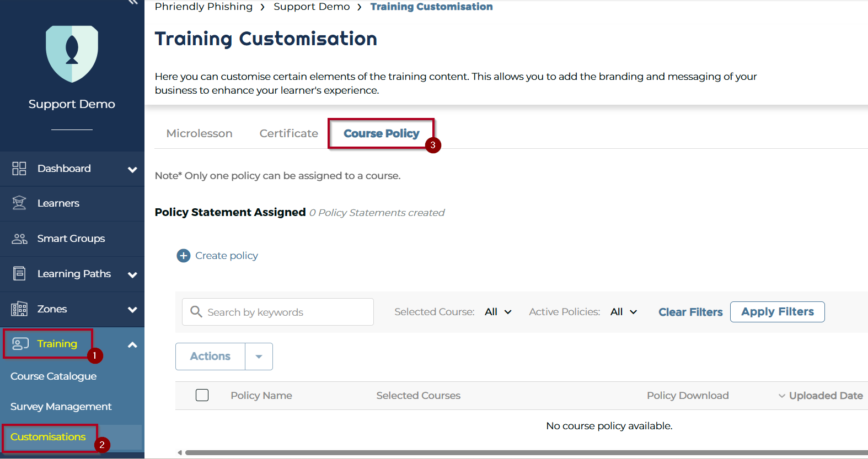Click the Training sidebar icon
Viewport: 868px width, 459px height.
(x=20, y=344)
